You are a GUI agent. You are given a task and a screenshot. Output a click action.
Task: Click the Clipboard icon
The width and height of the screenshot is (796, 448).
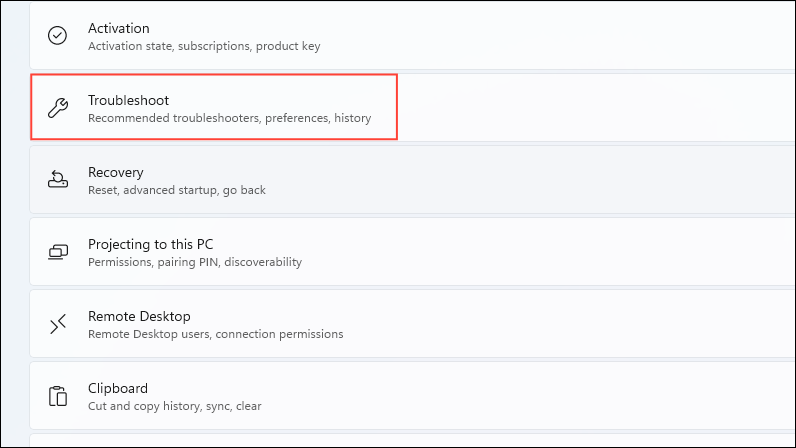pos(58,396)
